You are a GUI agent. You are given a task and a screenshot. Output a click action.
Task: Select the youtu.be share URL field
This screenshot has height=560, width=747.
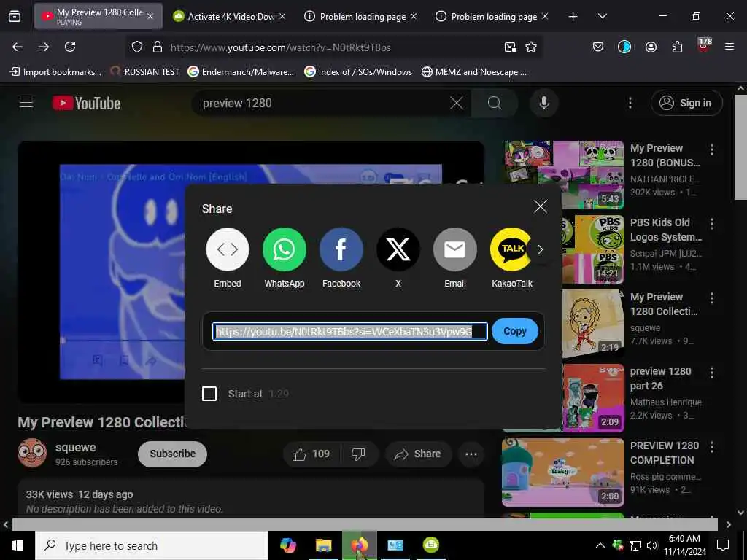pos(350,332)
